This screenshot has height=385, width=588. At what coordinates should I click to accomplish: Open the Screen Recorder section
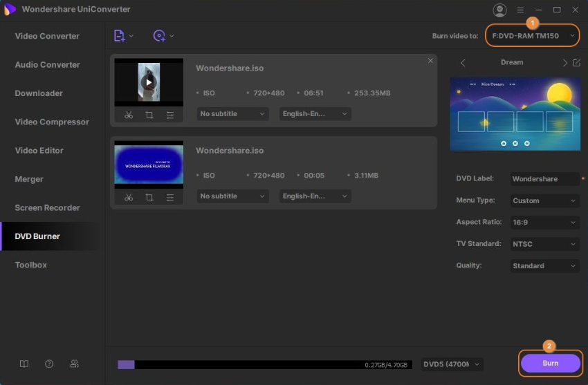pos(48,207)
